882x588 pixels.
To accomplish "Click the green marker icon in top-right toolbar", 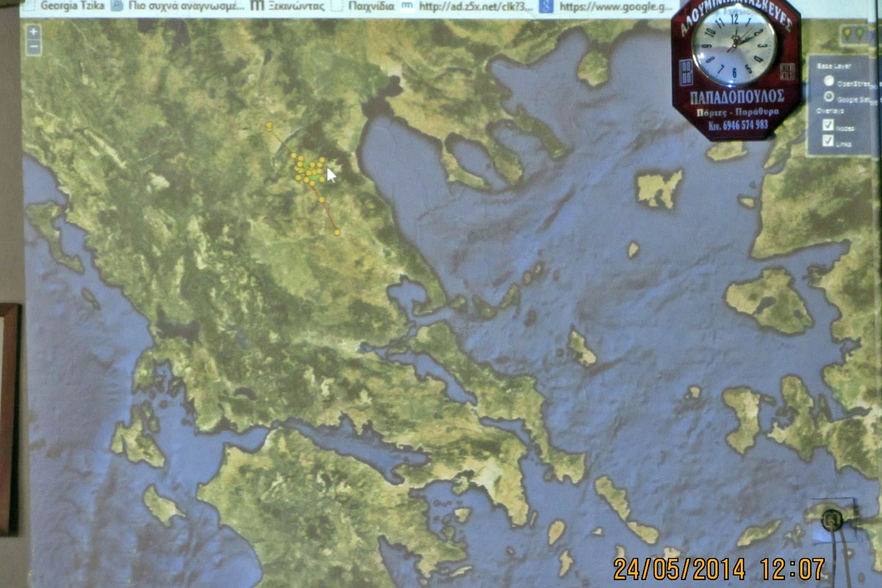I will 860,34.
